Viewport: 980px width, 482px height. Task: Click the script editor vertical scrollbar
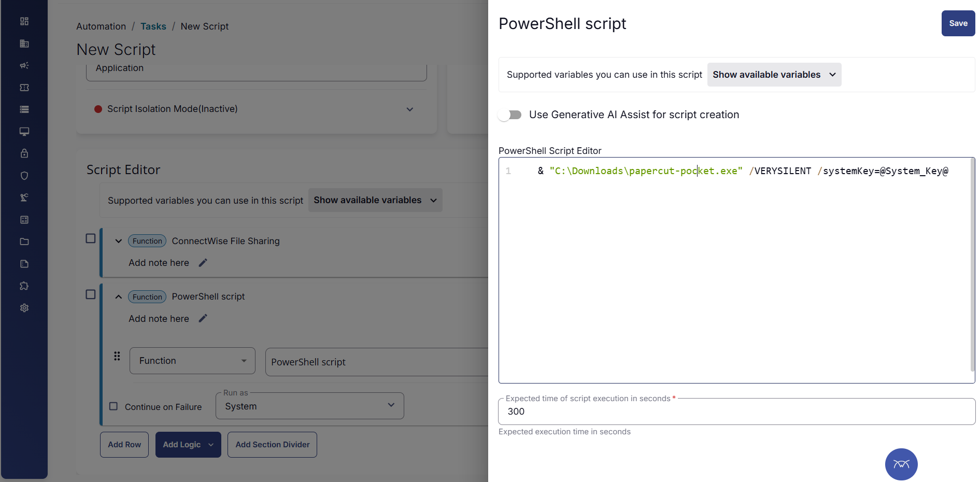[972, 265]
